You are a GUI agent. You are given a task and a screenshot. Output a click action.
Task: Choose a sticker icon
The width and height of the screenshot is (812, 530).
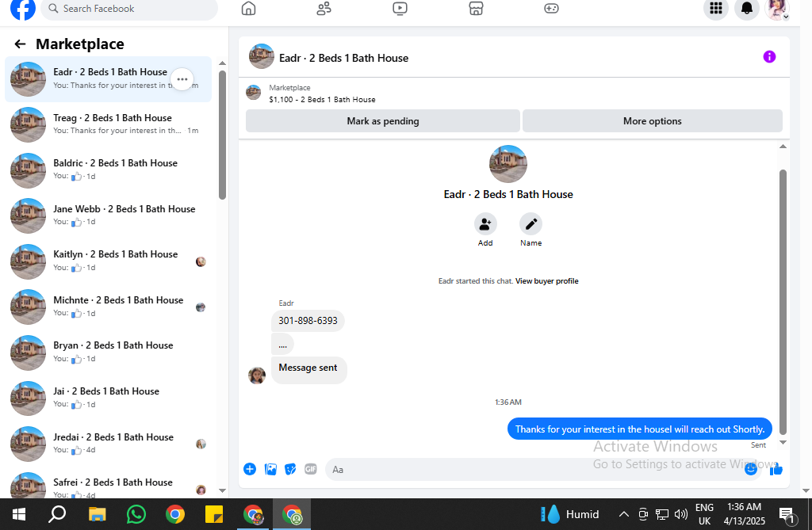pyautogui.click(x=290, y=470)
